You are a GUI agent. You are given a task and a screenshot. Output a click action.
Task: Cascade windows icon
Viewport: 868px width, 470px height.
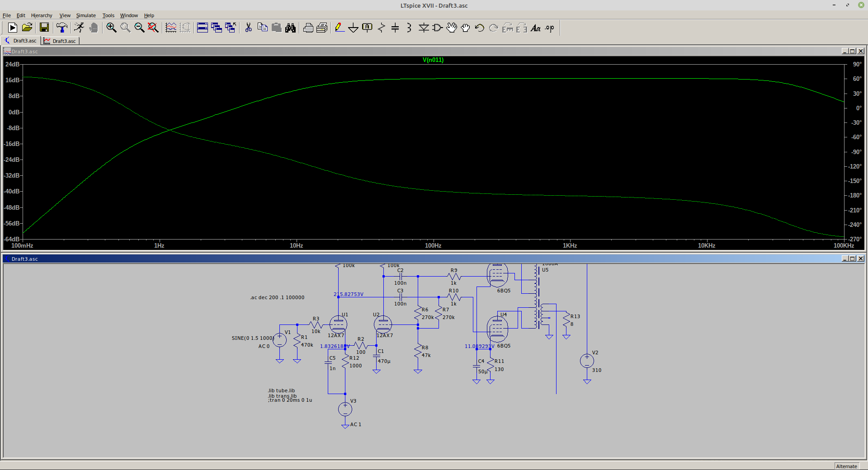(217, 28)
